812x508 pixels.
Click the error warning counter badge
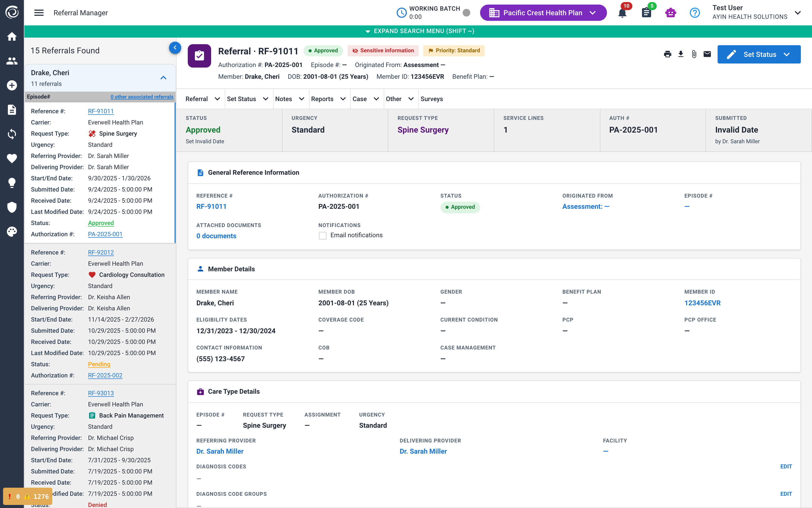28,496
